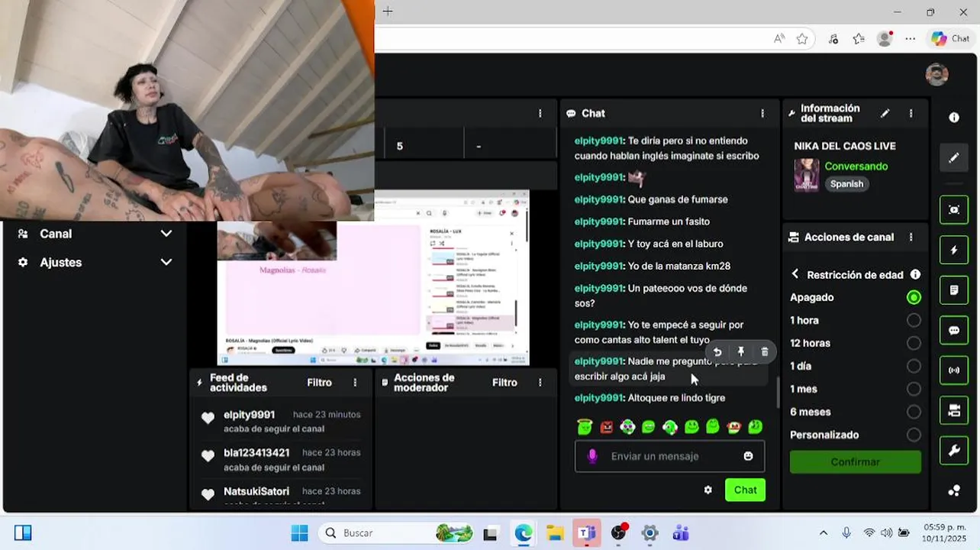Screen dimensions: 980x550
Task: Open File Explorer from taskbar
Action: tap(555, 532)
